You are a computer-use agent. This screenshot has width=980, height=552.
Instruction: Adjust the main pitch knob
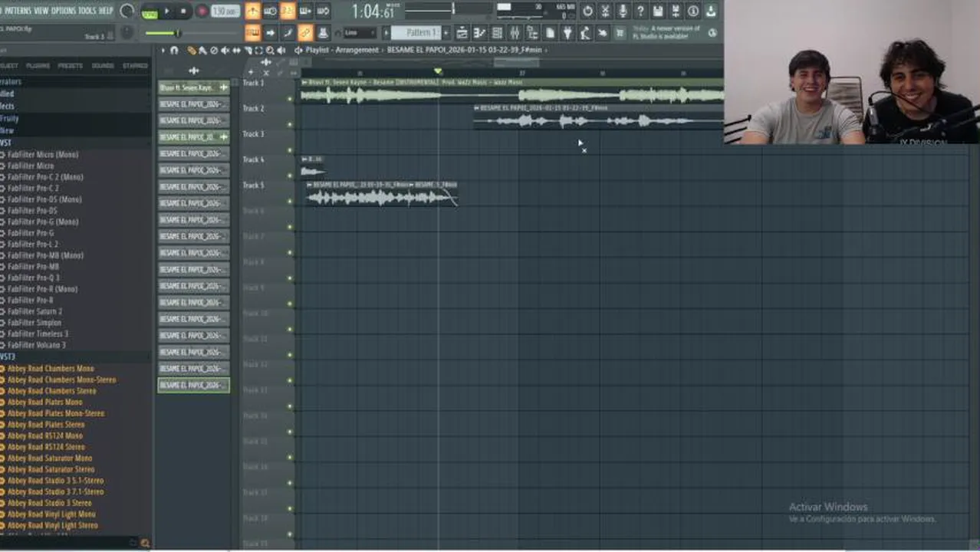127,33
